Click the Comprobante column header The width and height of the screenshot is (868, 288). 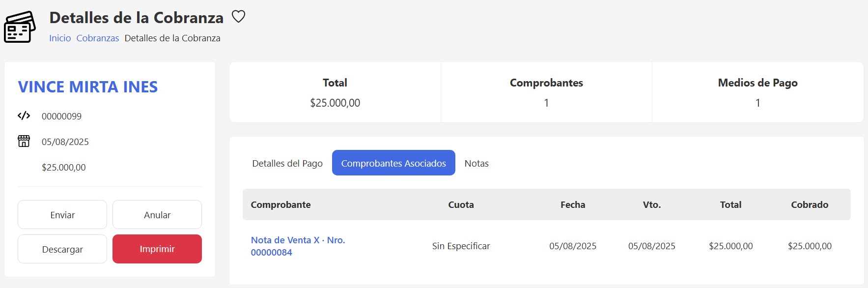(x=280, y=205)
